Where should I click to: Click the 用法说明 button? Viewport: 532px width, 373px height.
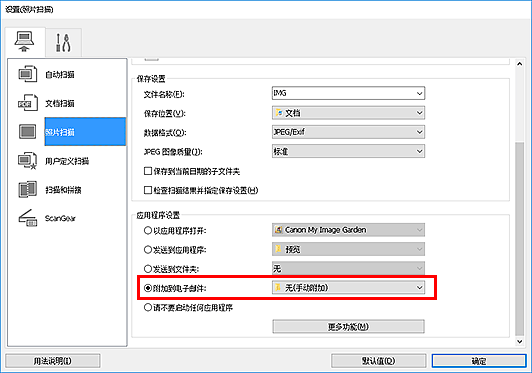[x=53, y=361]
